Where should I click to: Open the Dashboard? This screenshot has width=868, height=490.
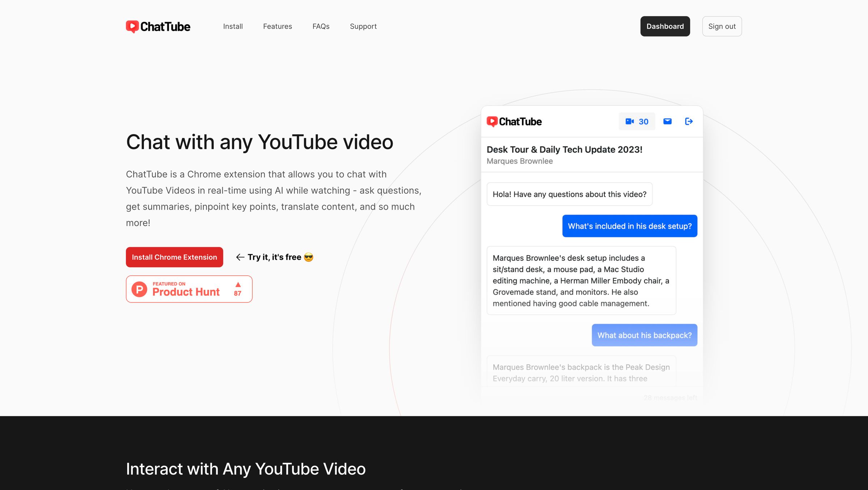[x=665, y=26]
